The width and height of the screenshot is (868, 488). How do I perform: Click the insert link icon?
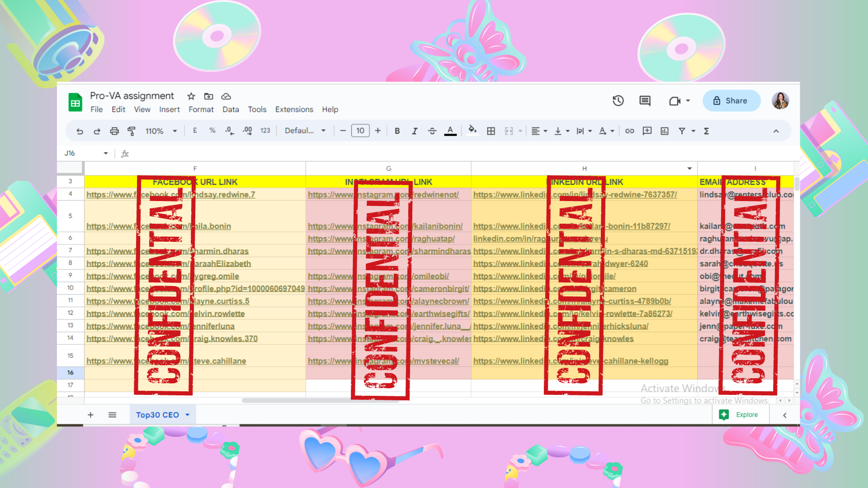point(629,131)
